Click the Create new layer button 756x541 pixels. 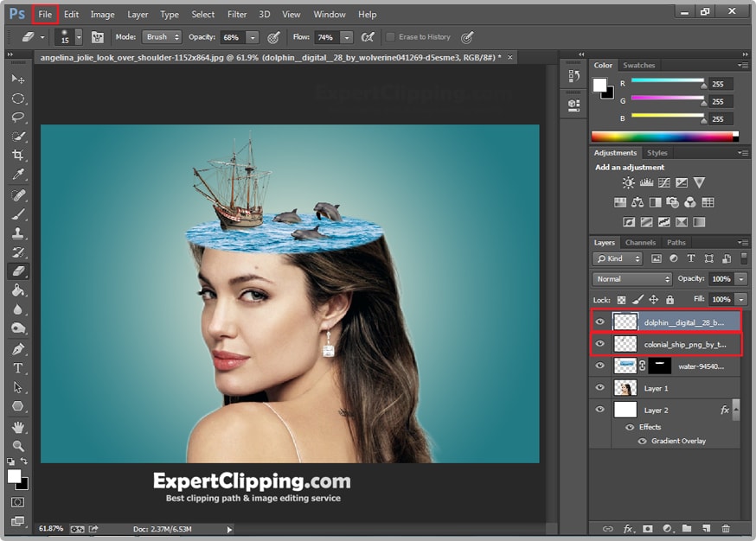point(705,529)
